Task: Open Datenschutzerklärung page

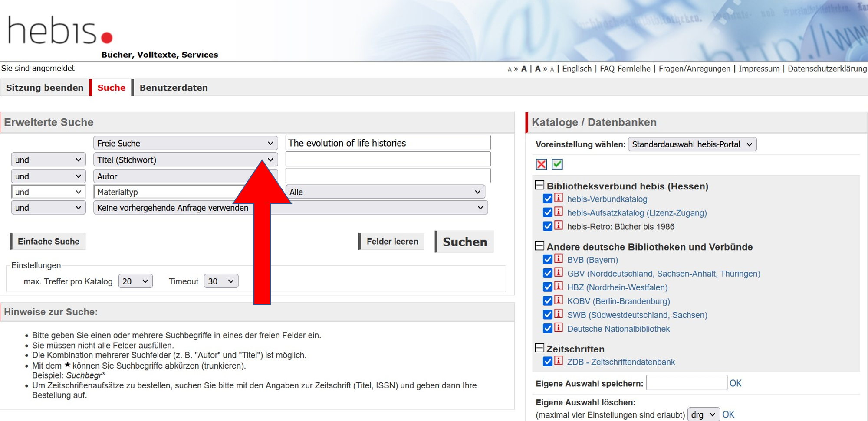Action: point(827,69)
